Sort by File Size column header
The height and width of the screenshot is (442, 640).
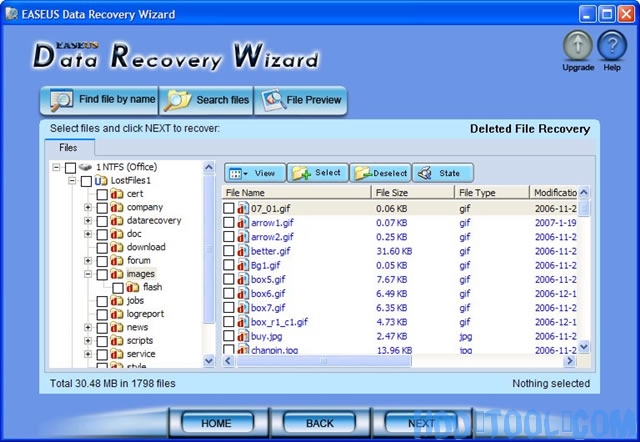click(x=412, y=192)
